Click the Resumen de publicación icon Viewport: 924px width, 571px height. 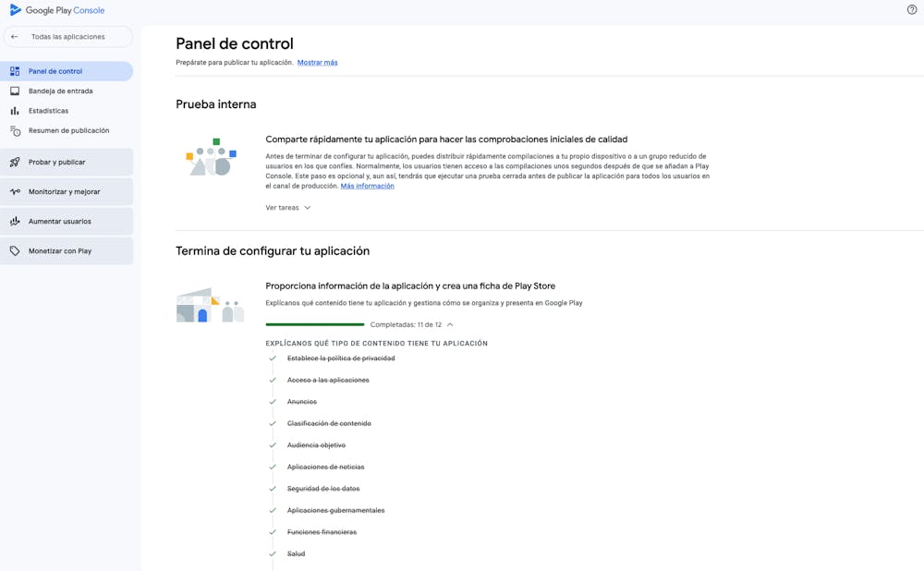(x=15, y=131)
